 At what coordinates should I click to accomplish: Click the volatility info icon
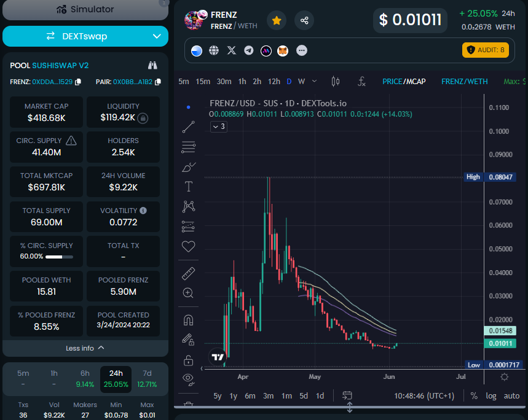[x=143, y=211]
